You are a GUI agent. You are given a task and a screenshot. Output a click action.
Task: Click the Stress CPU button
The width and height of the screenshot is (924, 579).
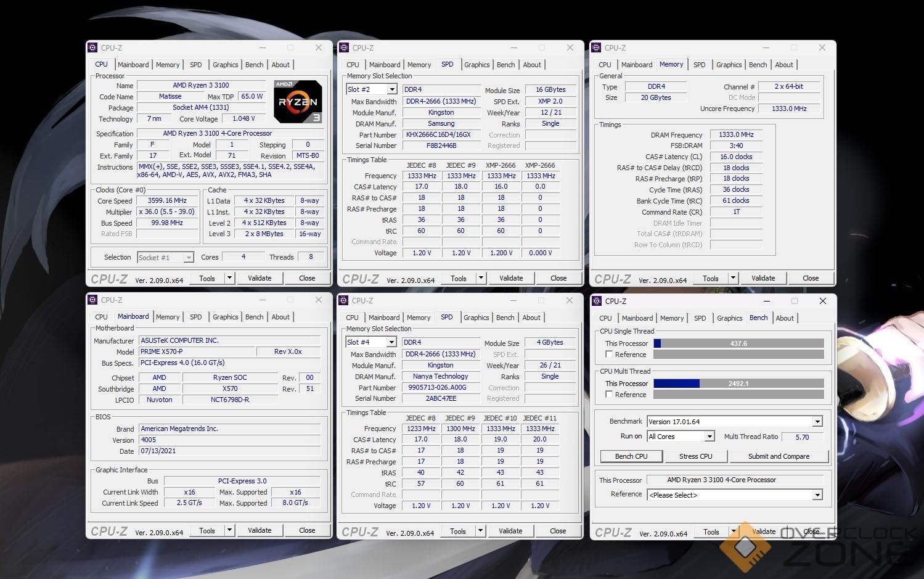pyautogui.click(x=696, y=456)
